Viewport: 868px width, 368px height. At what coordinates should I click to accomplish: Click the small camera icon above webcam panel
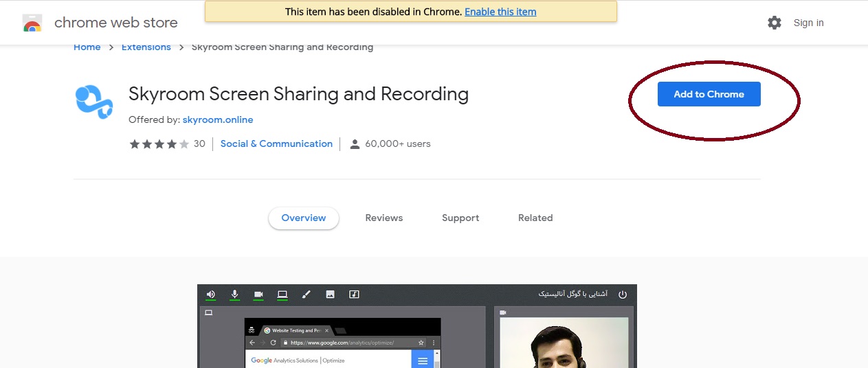503,312
